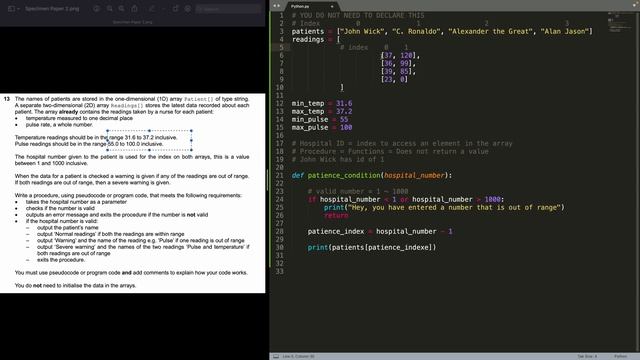Click the min_temp value 31.6
Image resolution: width=640 pixels, height=360 pixels.
(x=344, y=104)
